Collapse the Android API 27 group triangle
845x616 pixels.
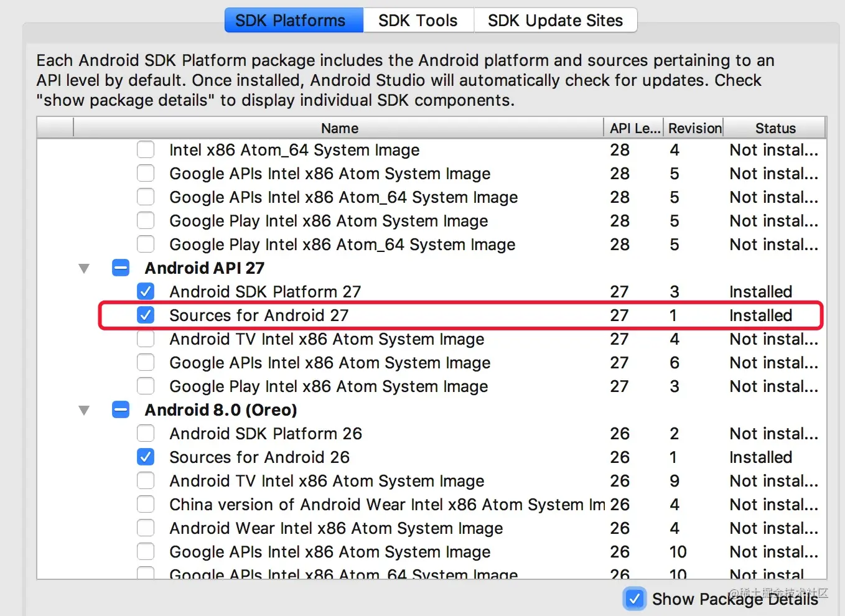click(x=84, y=269)
